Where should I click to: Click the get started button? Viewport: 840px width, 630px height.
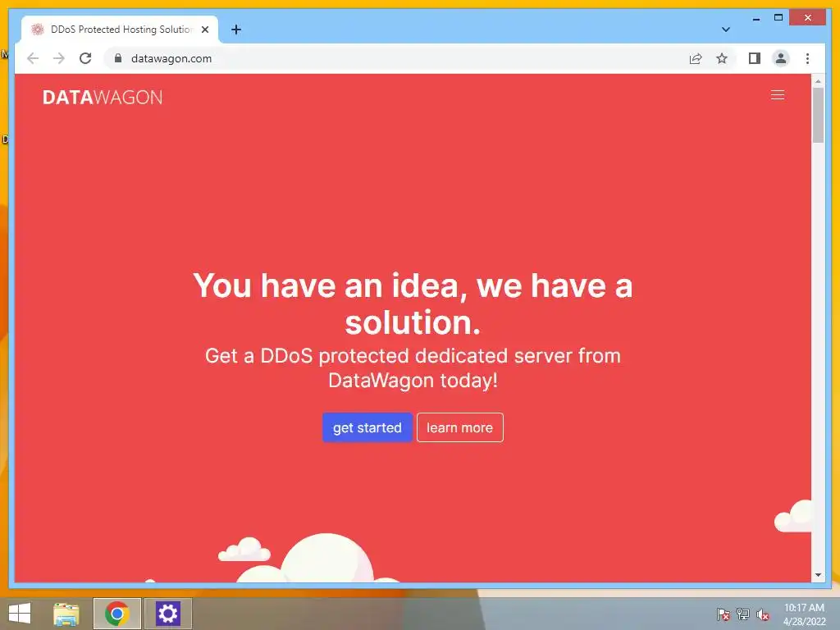367,427
